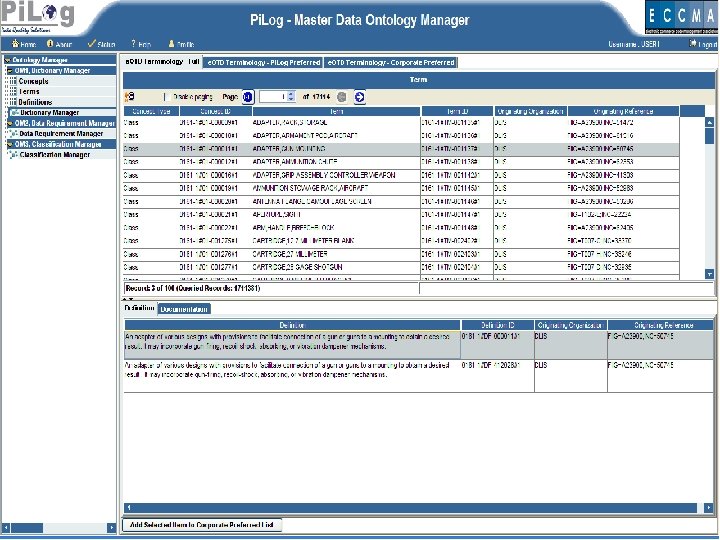Go to first page button
The image size is (720, 540).
[x=248, y=97]
